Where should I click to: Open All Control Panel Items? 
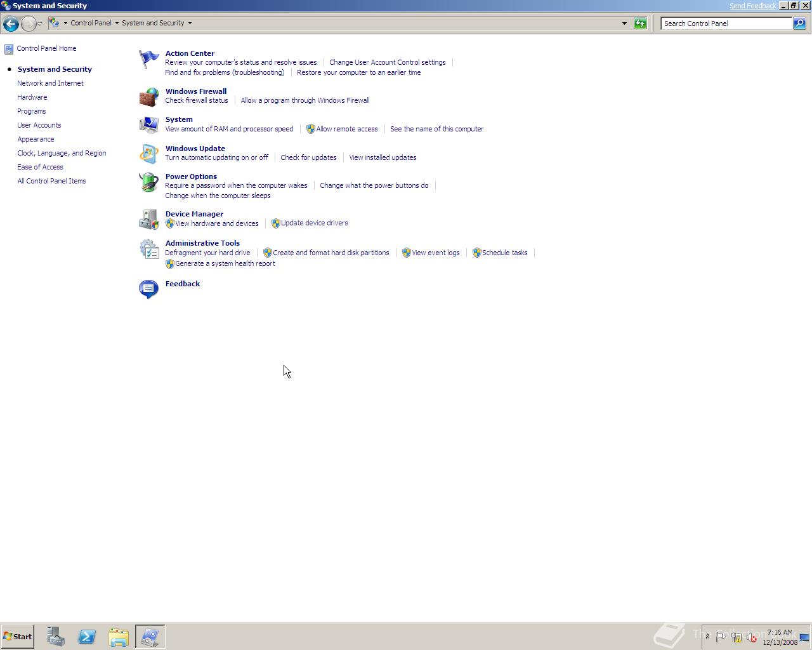point(51,181)
